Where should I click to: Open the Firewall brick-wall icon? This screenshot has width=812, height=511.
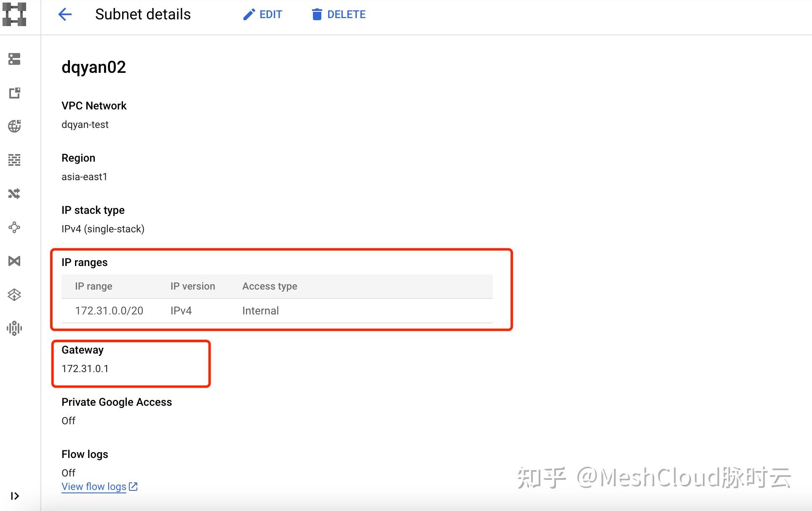[14, 160]
